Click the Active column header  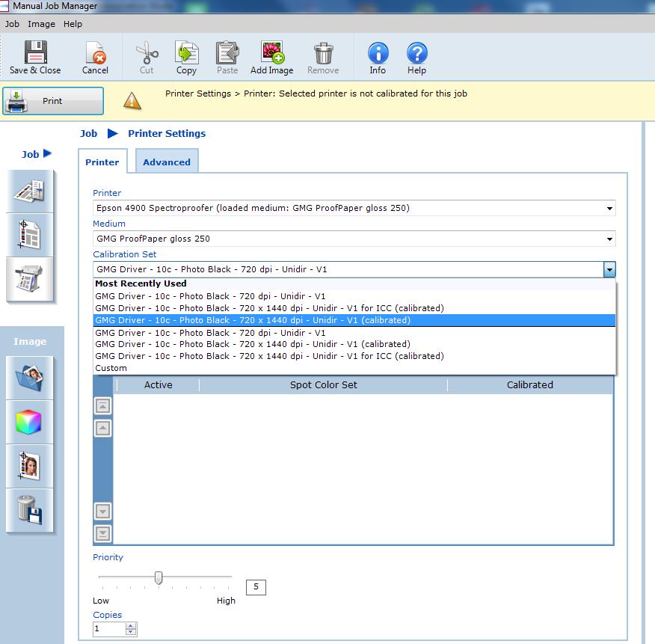(x=158, y=385)
